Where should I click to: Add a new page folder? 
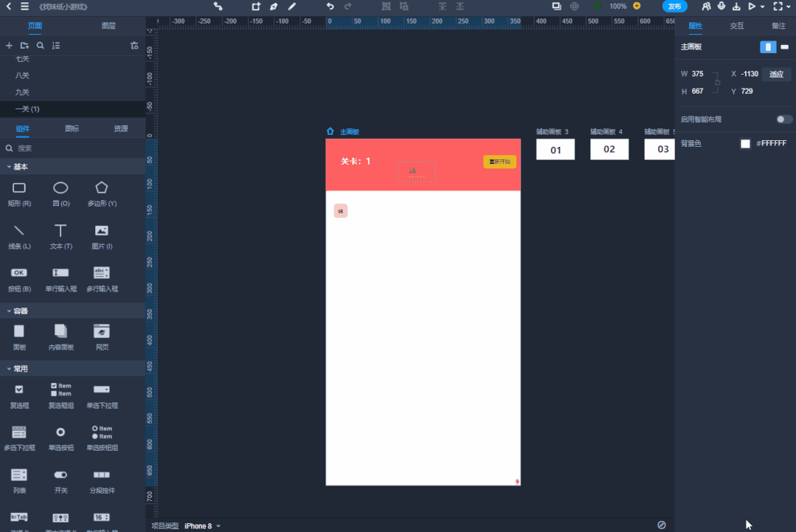click(x=24, y=46)
